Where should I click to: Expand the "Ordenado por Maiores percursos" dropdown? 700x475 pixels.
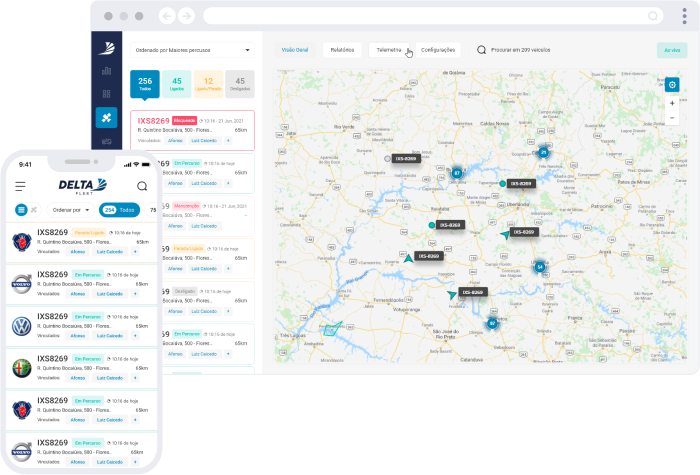(192, 49)
